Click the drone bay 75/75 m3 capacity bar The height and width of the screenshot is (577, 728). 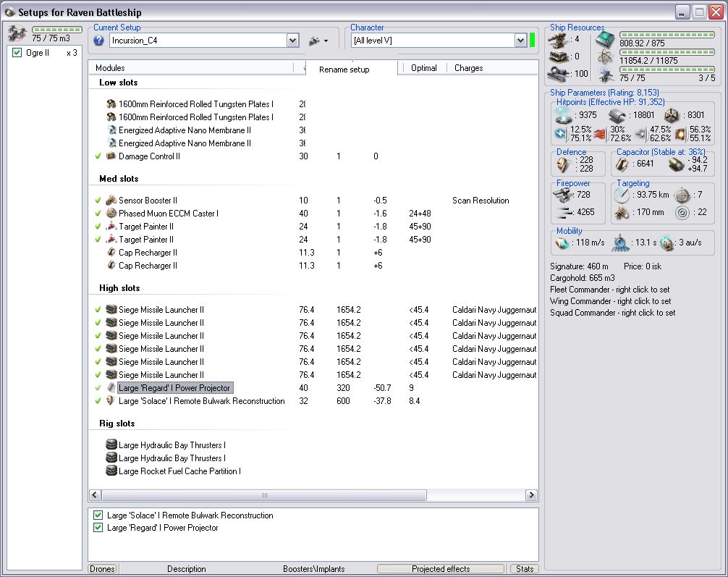57,29
